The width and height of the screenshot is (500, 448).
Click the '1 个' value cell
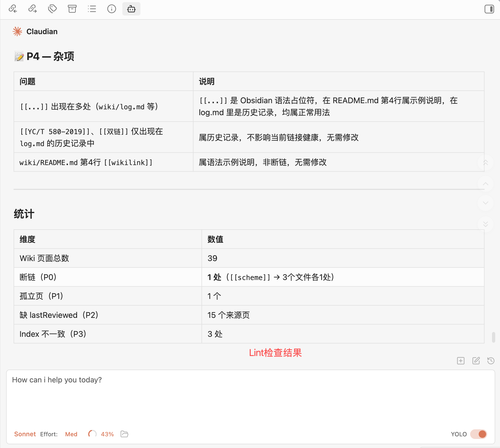(x=343, y=296)
